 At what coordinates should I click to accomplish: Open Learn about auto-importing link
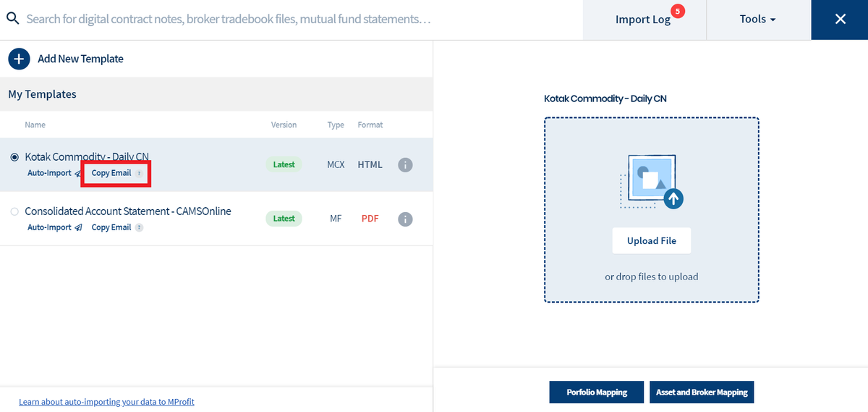point(106,402)
